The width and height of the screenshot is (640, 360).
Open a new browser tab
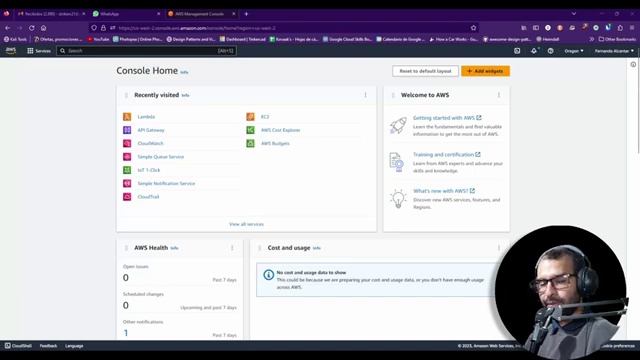pos(246,13)
